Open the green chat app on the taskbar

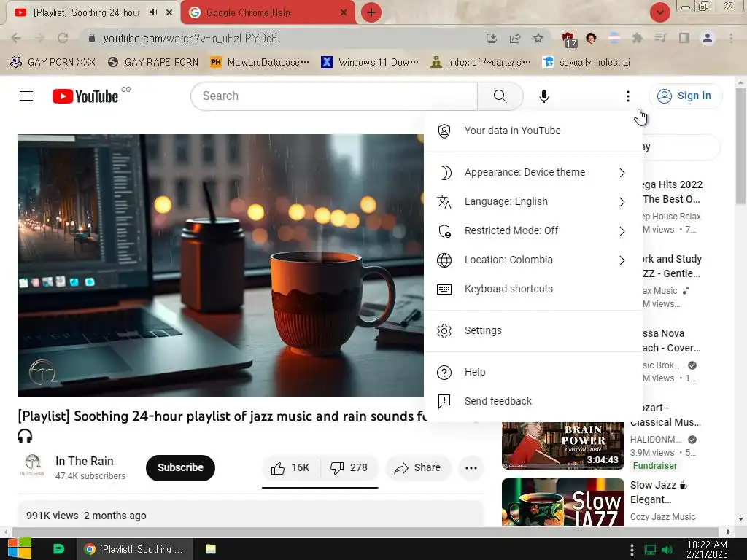coord(58,549)
